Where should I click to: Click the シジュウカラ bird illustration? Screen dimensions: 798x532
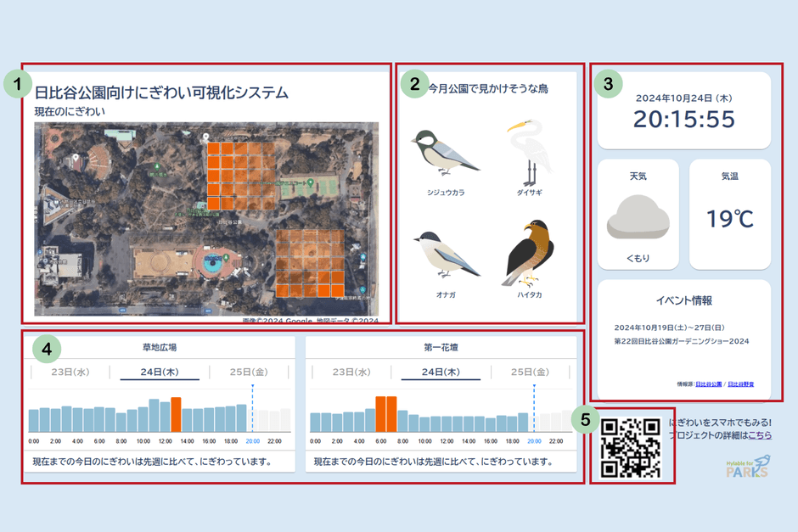[x=445, y=154]
